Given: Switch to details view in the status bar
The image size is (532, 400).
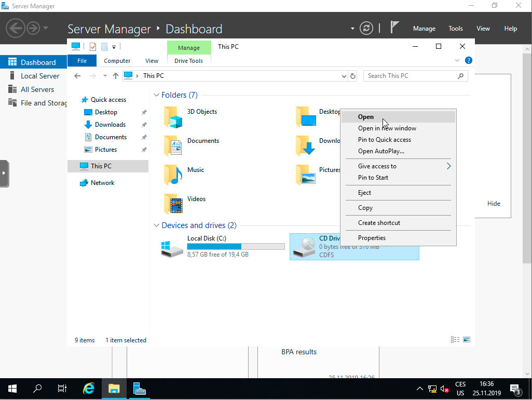Looking at the screenshot, I should click(x=455, y=339).
